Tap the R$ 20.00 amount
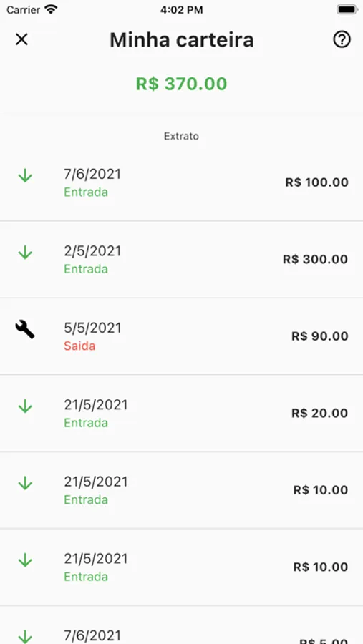363x644 pixels. click(320, 413)
